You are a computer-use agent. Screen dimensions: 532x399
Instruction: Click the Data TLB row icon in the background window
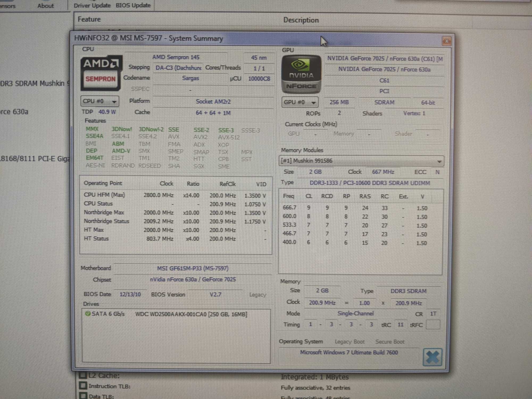coord(83,396)
